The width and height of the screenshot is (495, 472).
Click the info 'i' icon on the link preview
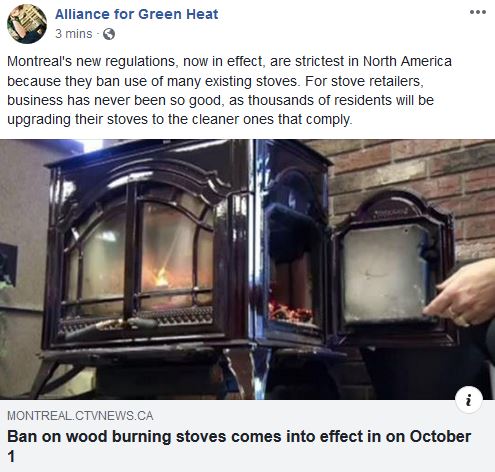pyautogui.click(x=469, y=400)
